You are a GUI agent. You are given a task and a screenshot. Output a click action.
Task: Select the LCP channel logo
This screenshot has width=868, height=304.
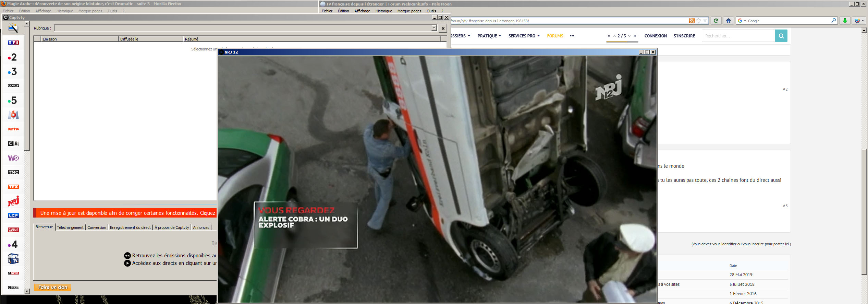[13, 215]
